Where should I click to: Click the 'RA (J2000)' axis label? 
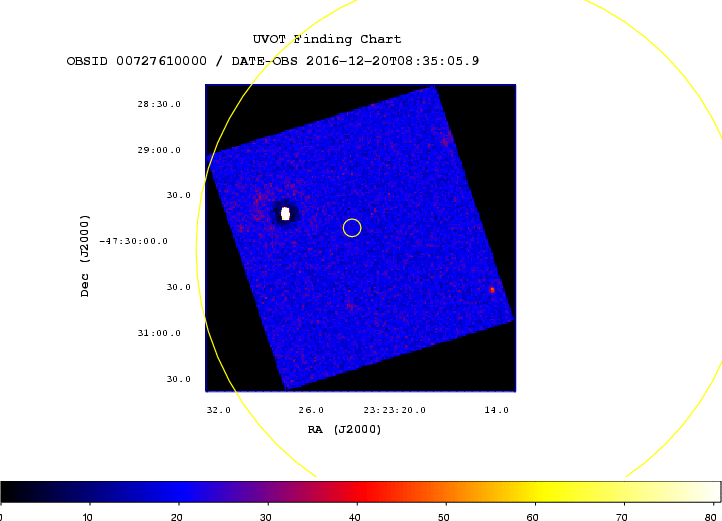click(x=344, y=429)
